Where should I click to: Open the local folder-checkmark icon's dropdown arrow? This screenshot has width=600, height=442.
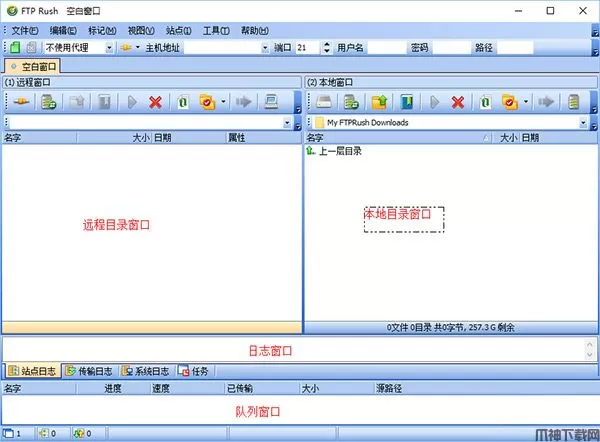point(526,102)
